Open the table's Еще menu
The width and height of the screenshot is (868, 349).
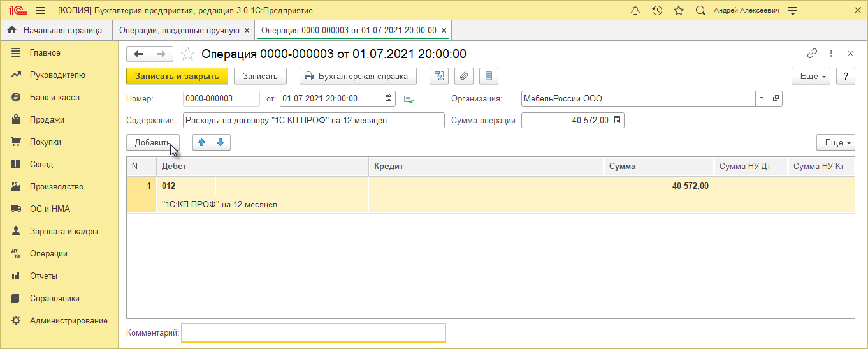coord(835,142)
